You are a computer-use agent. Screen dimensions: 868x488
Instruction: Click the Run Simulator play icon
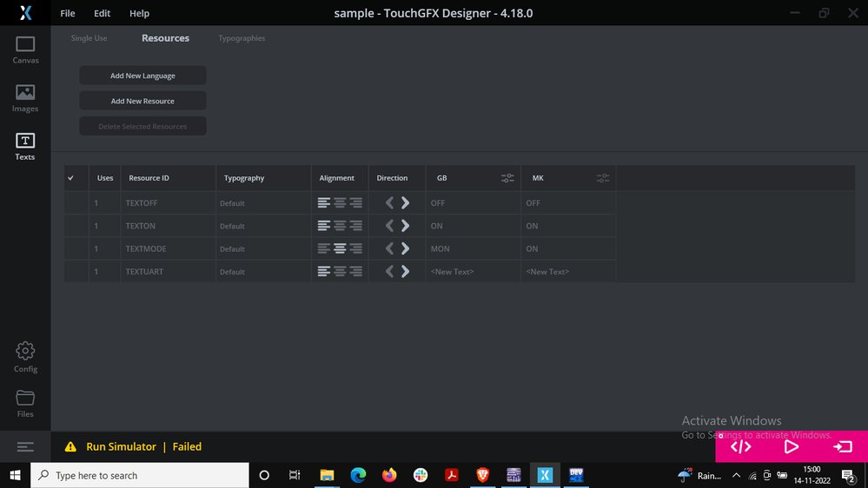[791, 446]
